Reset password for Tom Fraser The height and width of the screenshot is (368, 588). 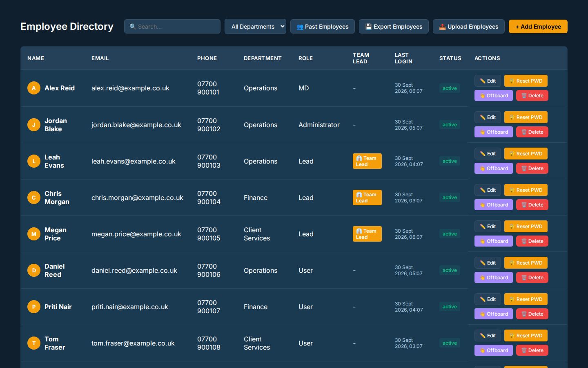[526, 336]
